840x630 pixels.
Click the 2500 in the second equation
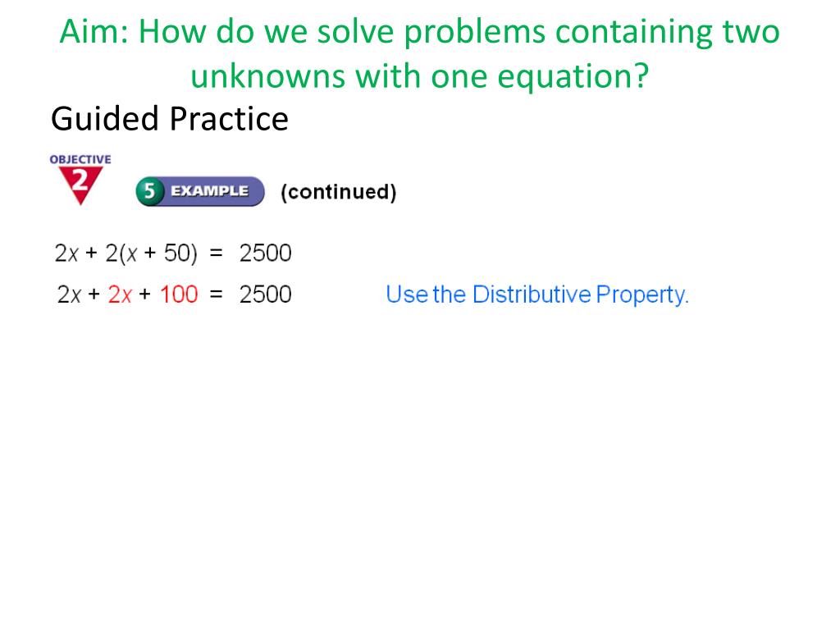coord(265,294)
